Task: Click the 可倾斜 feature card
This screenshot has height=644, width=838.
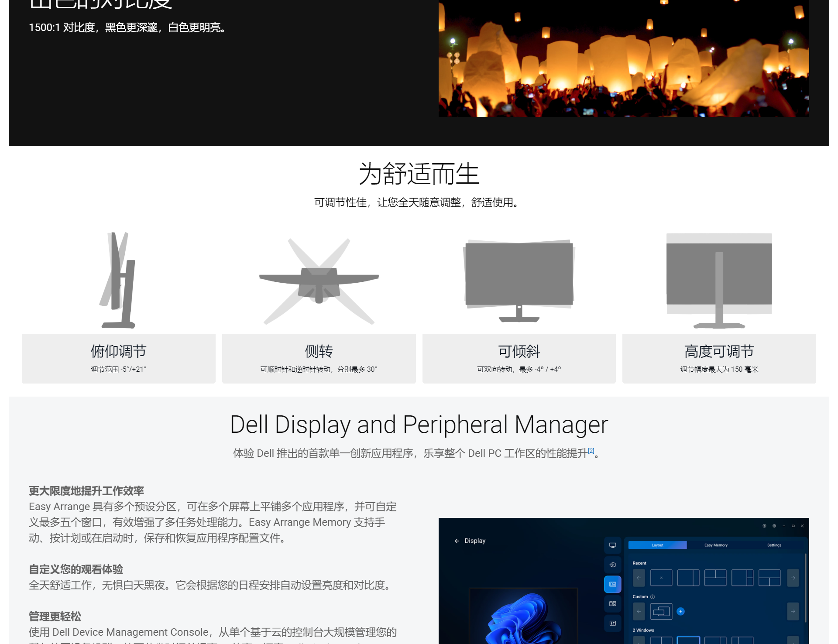Action: pos(519,359)
